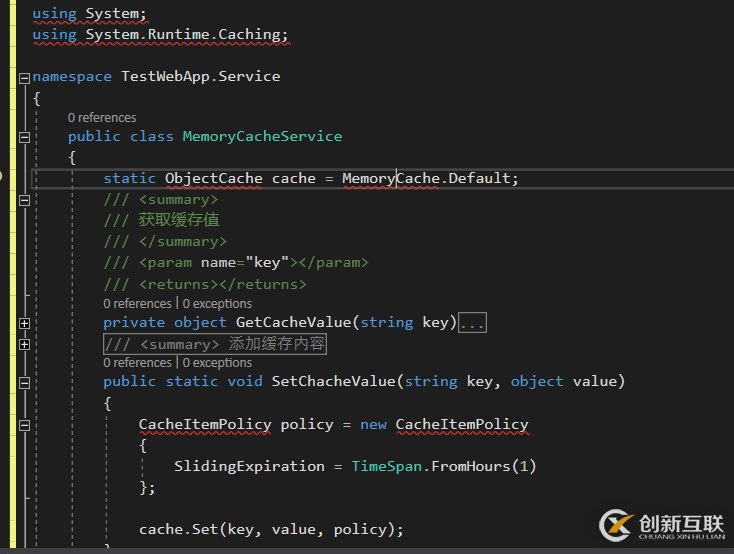Click the class name 'MemoryCacheService'
Image resolution: width=734 pixels, height=554 pixels.
(x=263, y=136)
